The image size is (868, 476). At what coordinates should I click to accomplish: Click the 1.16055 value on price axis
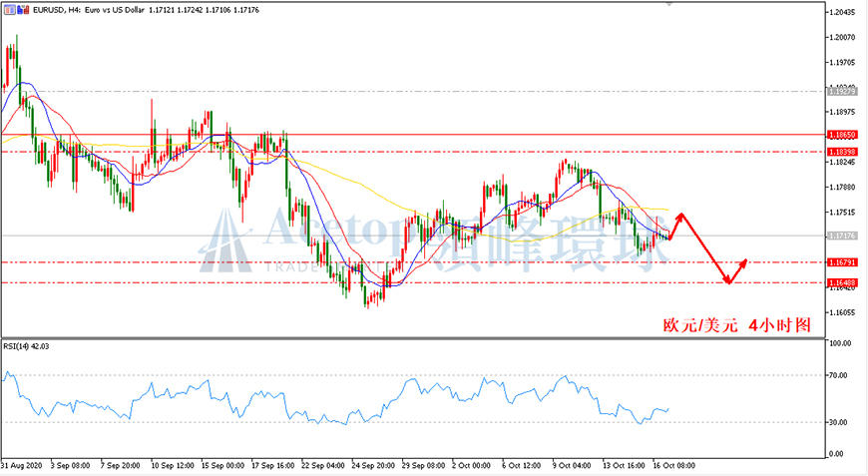(x=842, y=312)
